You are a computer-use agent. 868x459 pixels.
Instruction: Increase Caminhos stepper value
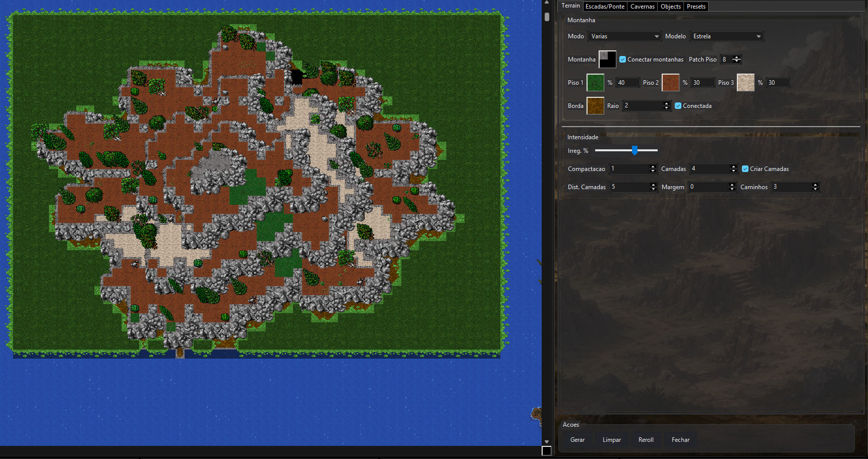[815, 185]
